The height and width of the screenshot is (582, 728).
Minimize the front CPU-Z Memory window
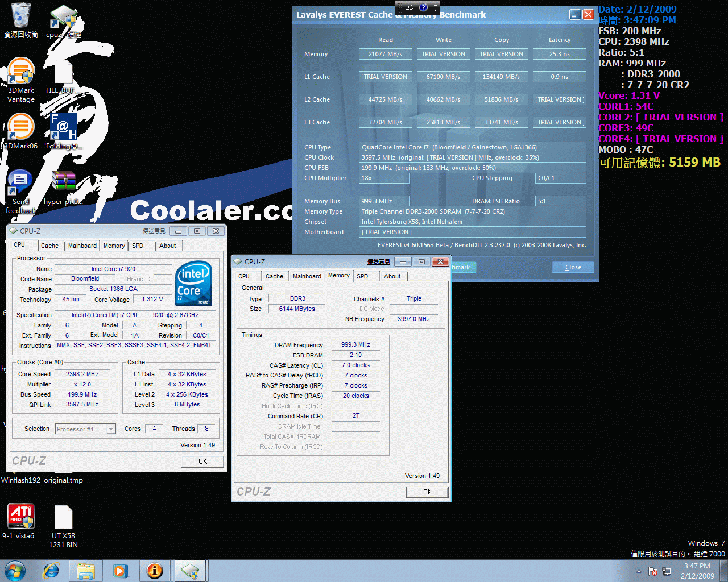click(x=403, y=261)
